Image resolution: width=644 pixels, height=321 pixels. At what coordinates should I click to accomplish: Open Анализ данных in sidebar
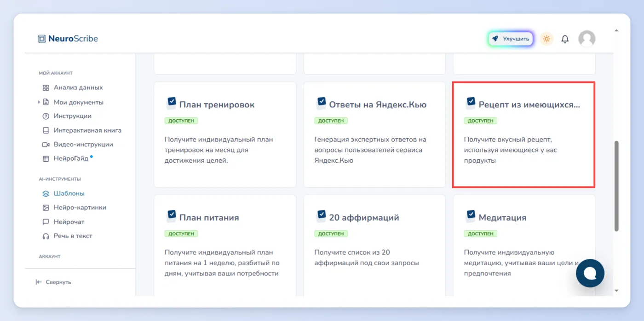coord(78,88)
